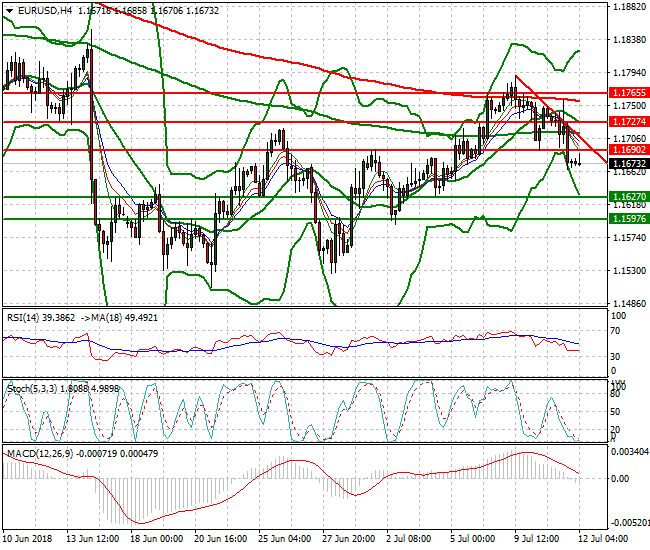The image size is (650, 550).
Task: Click the OHLC values 1.16718 1.16858 1.16706 1.16732
Action: [x=148, y=11]
